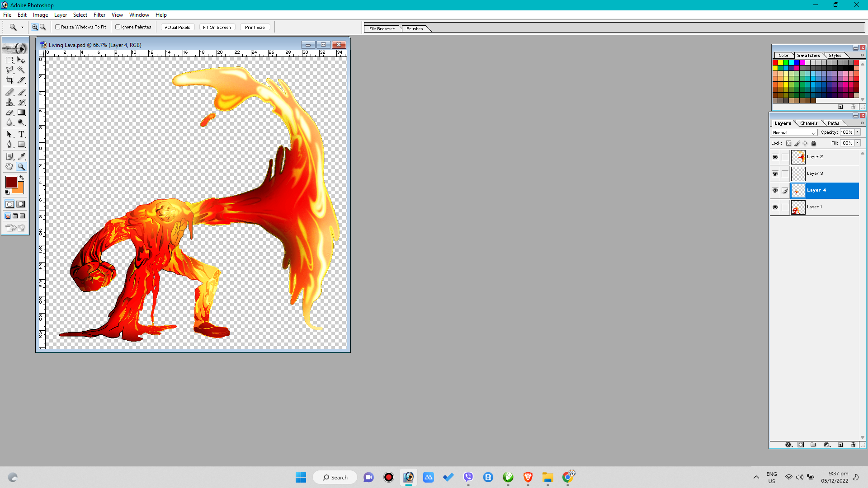Click the Fit On Screen button
The image size is (868, 488).
pos(217,28)
